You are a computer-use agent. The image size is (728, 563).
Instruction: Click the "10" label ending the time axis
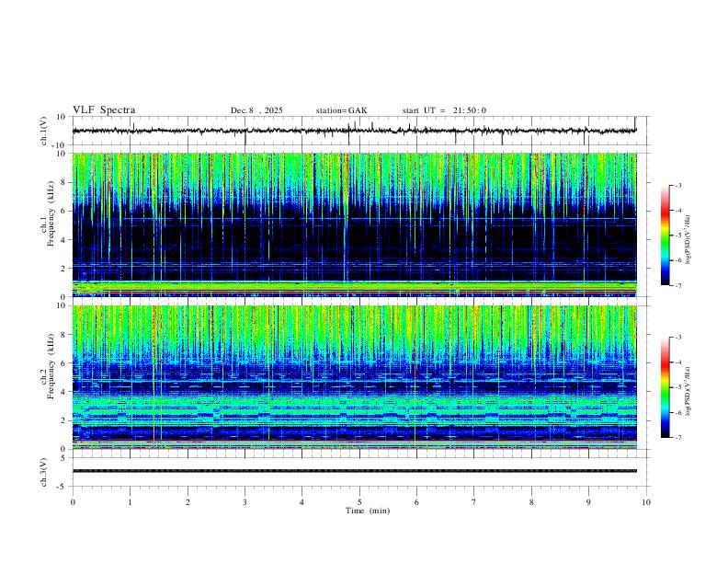[x=646, y=502]
